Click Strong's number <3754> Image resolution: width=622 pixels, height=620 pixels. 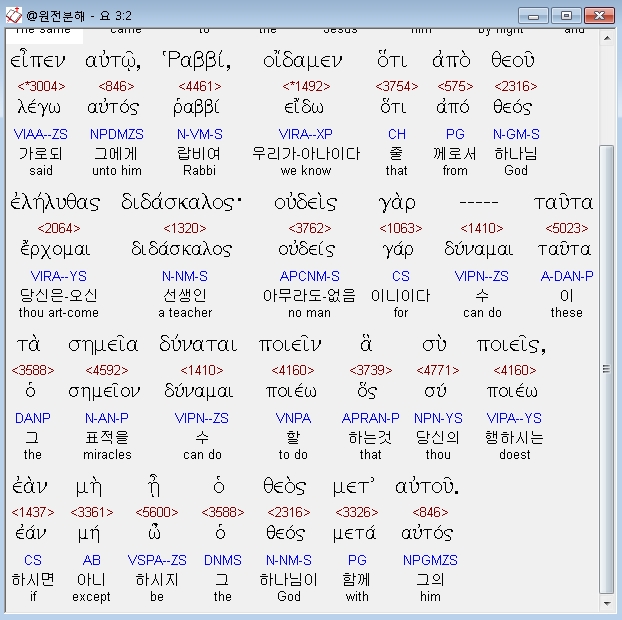[x=397, y=86]
